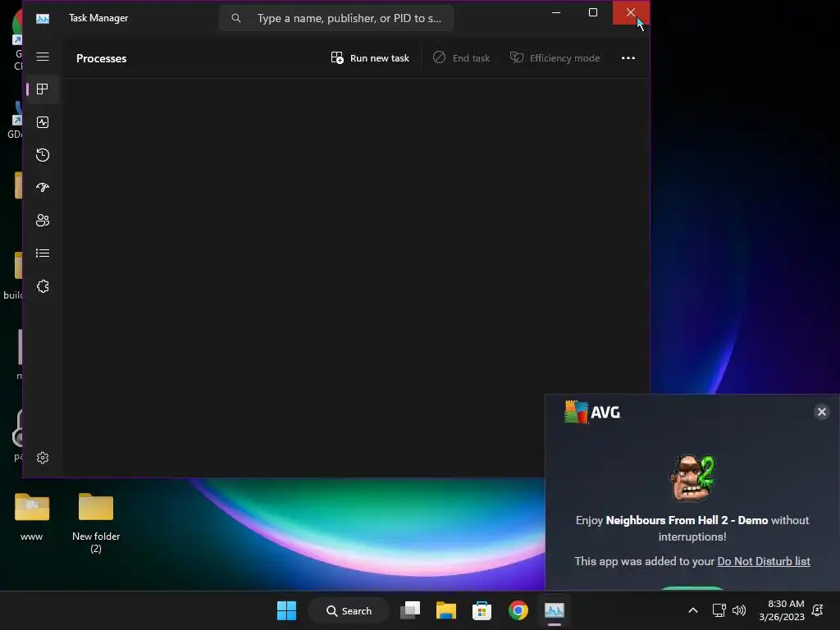This screenshot has width=840, height=630.
Task: Maximize the Task Manager window
Action: point(593,12)
